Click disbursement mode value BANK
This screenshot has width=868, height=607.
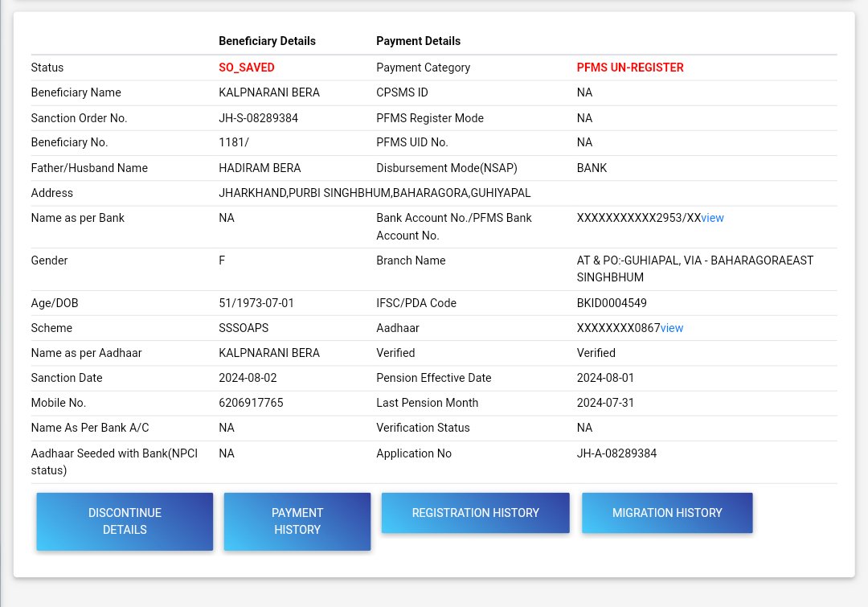click(x=592, y=168)
